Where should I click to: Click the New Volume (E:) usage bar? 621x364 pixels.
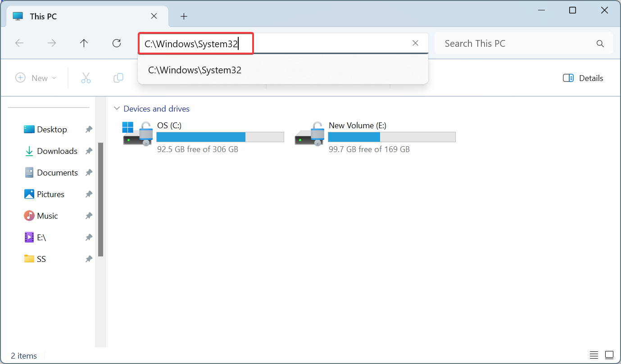pyautogui.click(x=392, y=137)
